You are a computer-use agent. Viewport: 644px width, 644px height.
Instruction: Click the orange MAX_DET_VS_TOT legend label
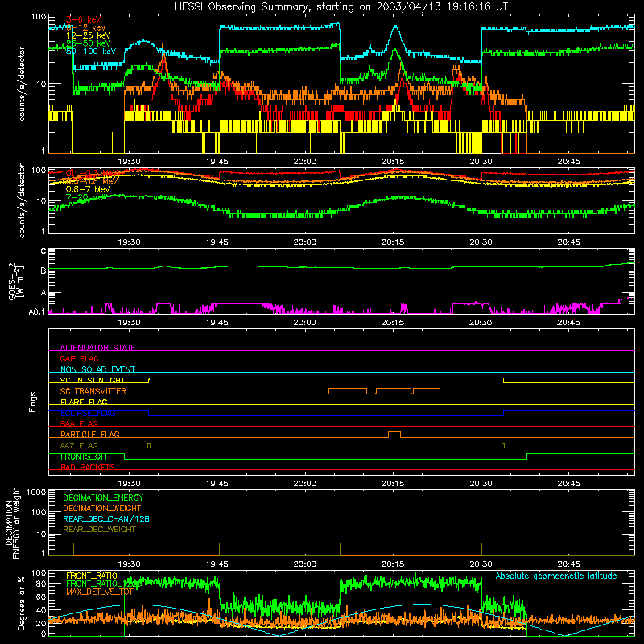tap(100, 592)
